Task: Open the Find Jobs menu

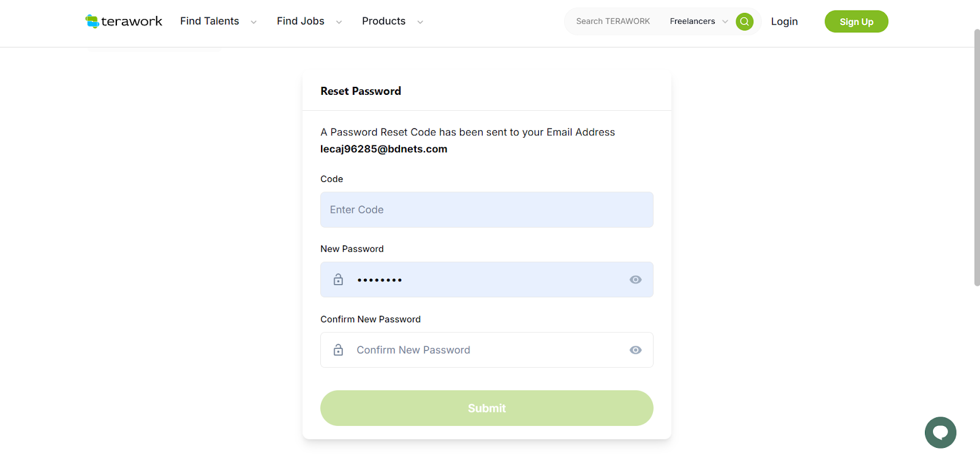Action: coord(300,21)
